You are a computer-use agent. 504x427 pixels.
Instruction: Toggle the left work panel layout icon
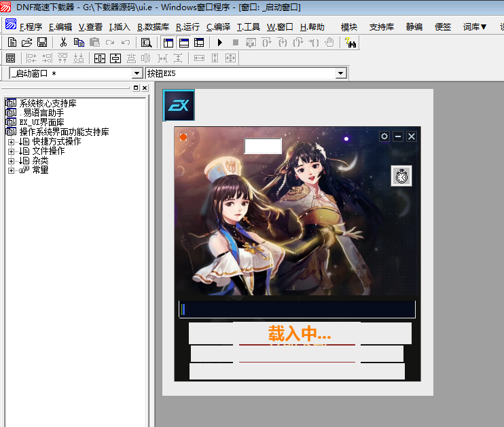[x=168, y=42]
